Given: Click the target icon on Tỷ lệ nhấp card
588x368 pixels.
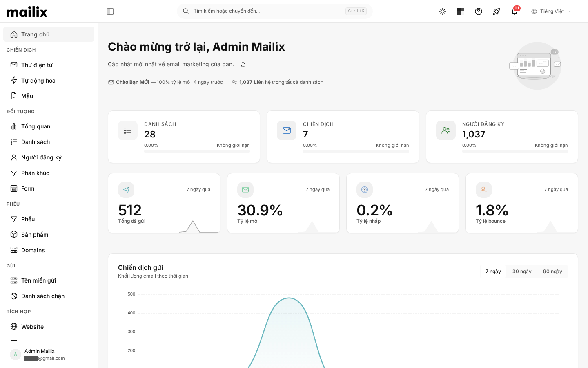Looking at the screenshot, I should coord(365,190).
